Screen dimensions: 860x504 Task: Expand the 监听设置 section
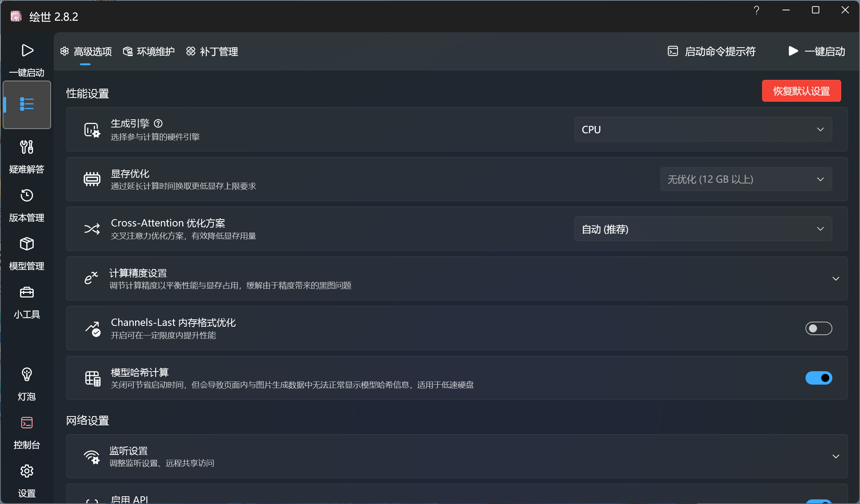pos(835,456)
